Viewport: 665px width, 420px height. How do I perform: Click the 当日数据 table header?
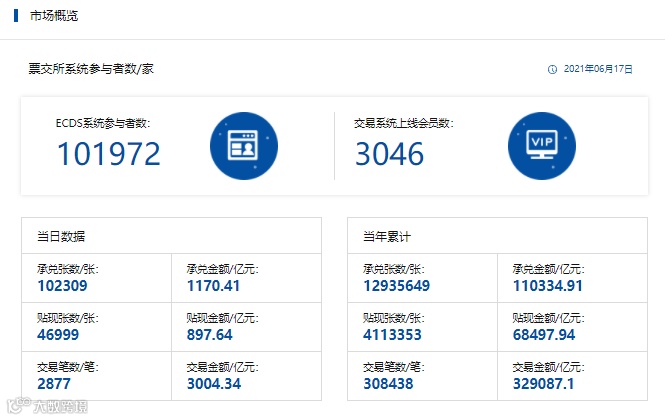pos(61,236)
